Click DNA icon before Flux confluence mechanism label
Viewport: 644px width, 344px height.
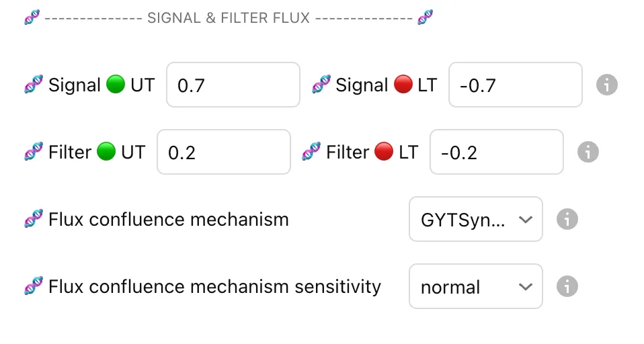(x=34, y=219)
